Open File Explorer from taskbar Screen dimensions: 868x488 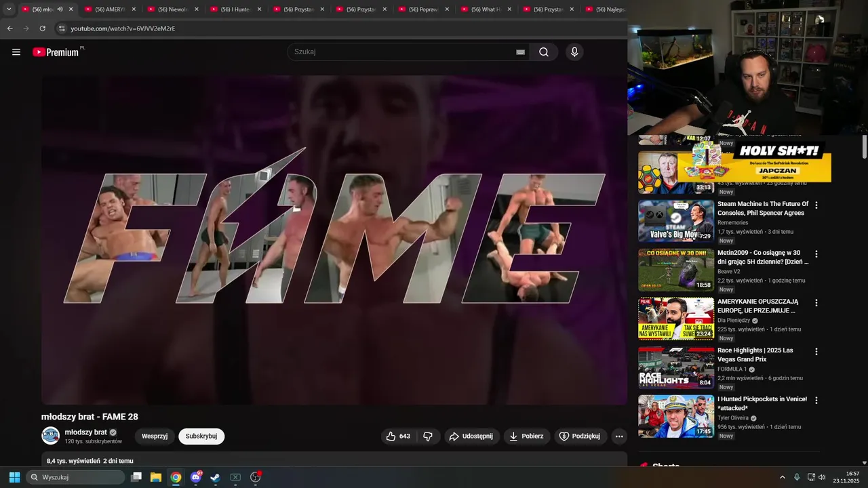(x=156, y=477)
